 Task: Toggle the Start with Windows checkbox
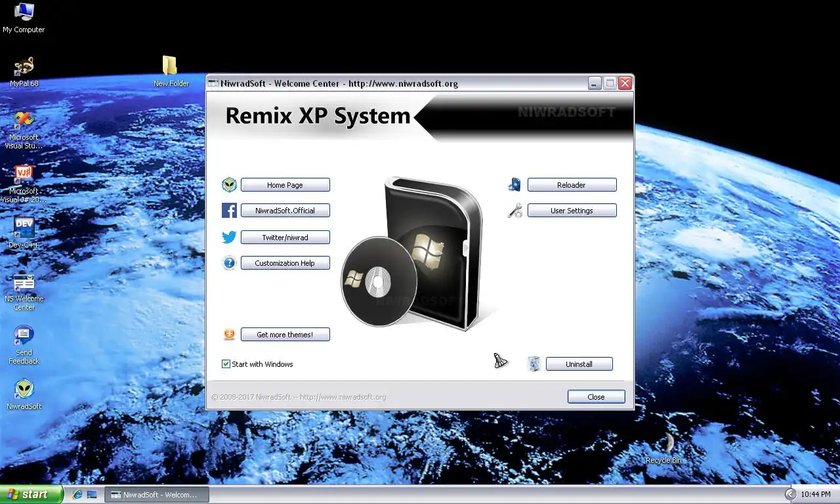[x=226, y=364]
